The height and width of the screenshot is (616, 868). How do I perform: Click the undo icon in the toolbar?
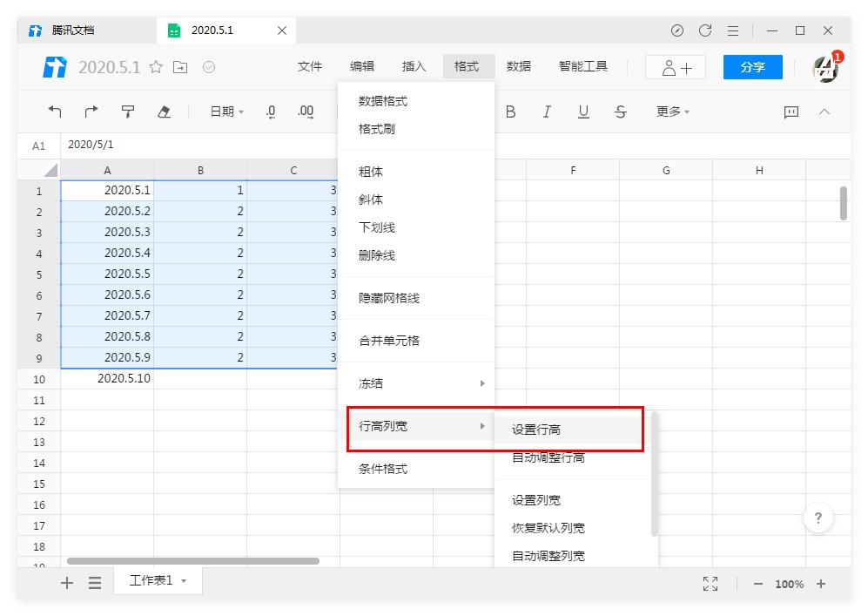coord(54,112)
